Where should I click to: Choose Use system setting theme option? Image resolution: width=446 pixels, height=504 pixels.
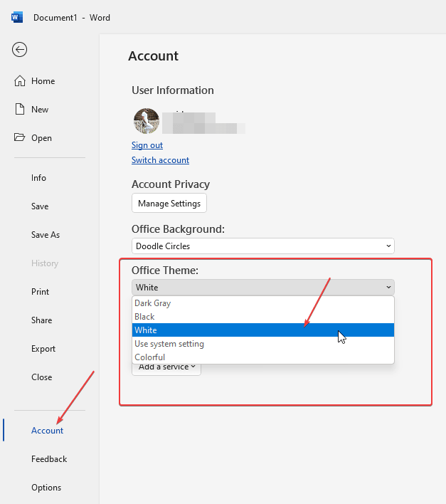tap(263, 344)
